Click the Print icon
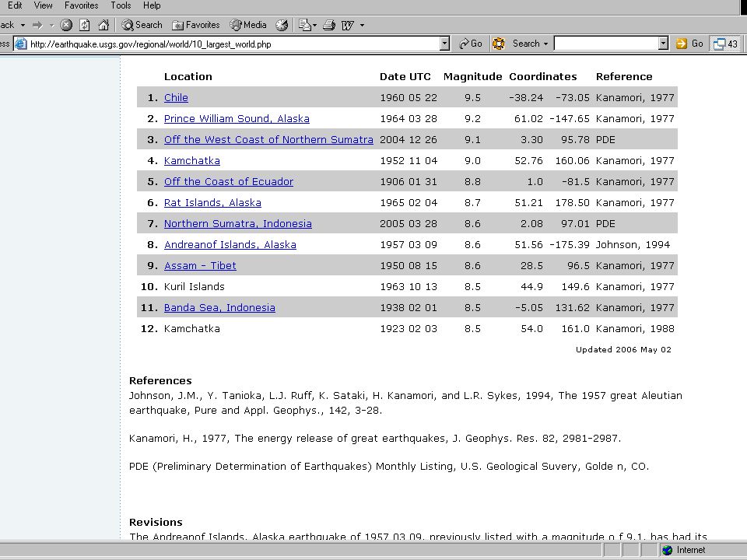 [329, 25]
